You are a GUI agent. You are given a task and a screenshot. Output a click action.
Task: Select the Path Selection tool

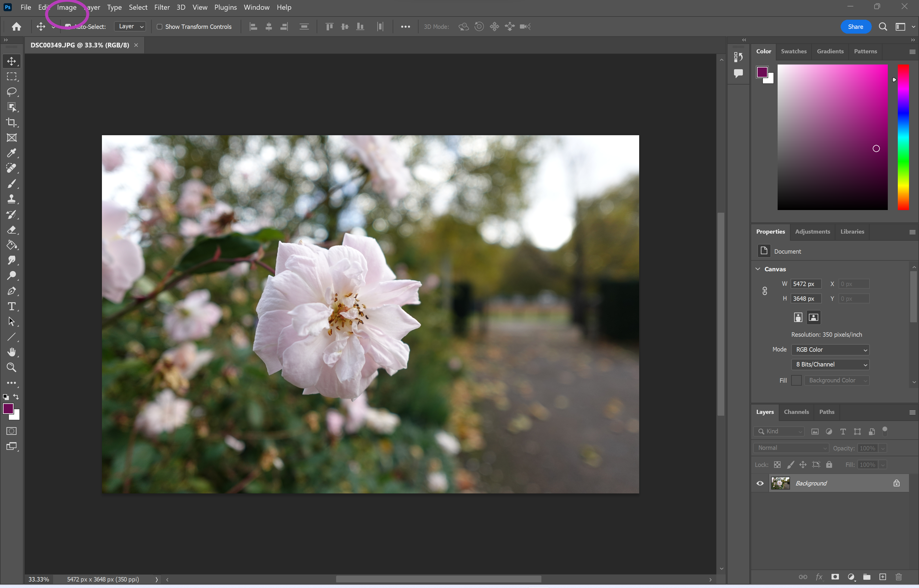click(11, 321)
